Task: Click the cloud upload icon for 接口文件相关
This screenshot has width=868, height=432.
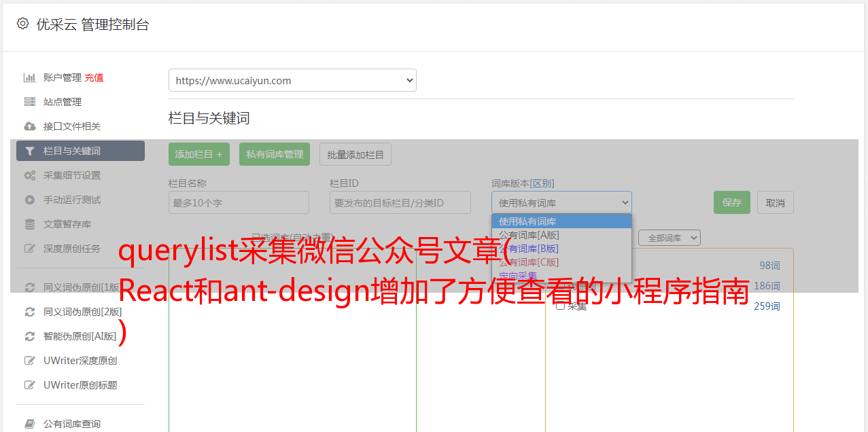Action: pyautogui.click(x=30, y=126)
